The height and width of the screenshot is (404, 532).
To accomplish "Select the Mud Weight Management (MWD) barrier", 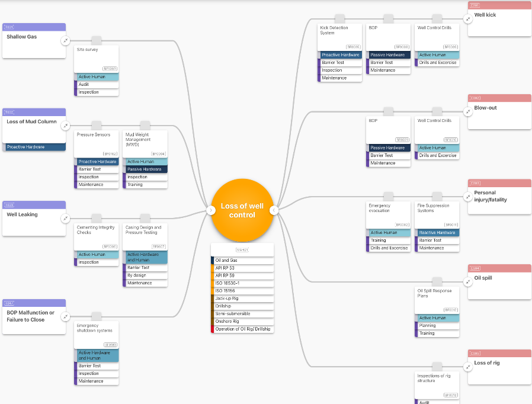I will tap(145, 144).
